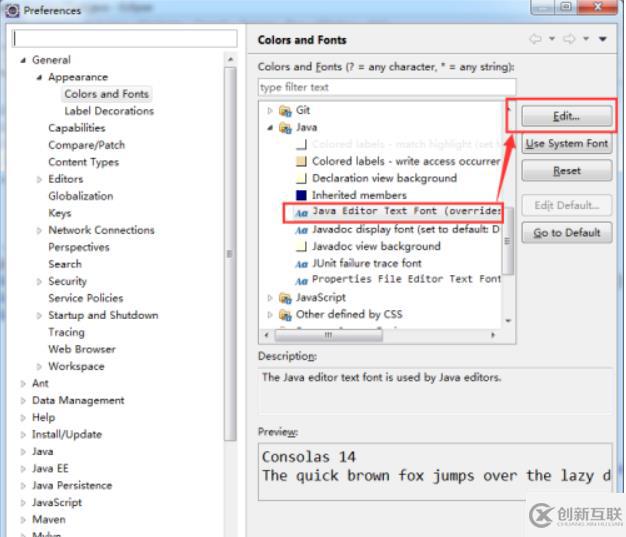Expand the JavaScript category in list
Screen dimensions: 626x537
click(x=270, y=298)
